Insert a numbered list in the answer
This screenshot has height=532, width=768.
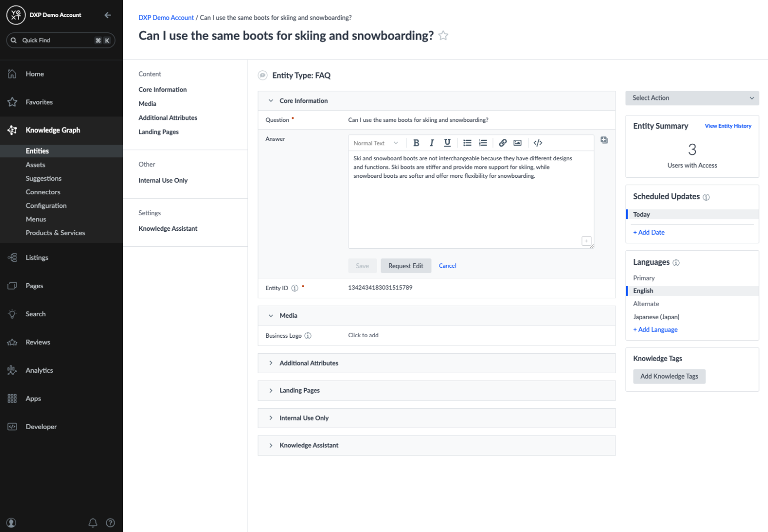click(x=482, y=143)
